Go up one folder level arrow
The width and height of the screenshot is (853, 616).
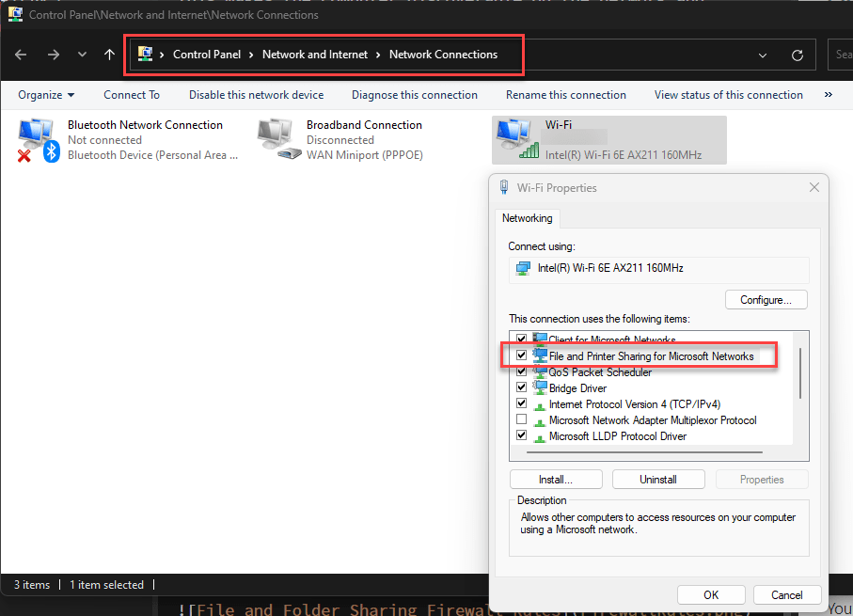109,55
